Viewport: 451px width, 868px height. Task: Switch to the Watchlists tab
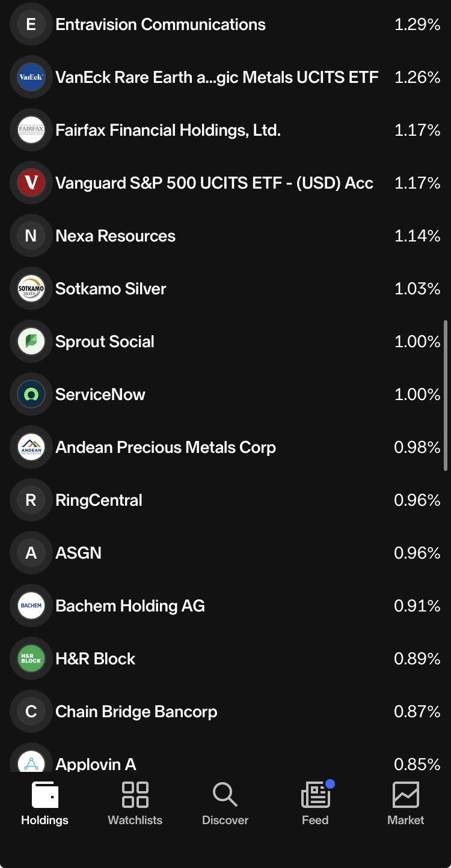[x=135, y=804]
